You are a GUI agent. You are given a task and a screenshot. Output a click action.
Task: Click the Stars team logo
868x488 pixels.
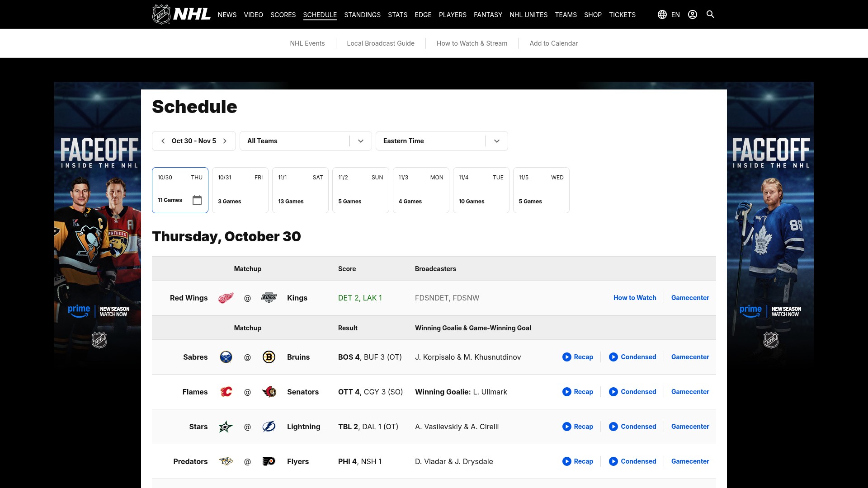(226, 427)
